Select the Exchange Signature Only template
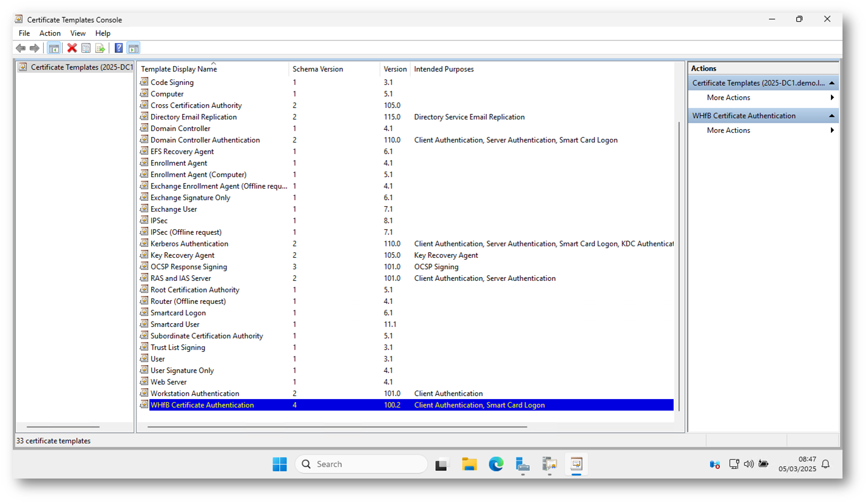868x504 pixels. point(190,197)
